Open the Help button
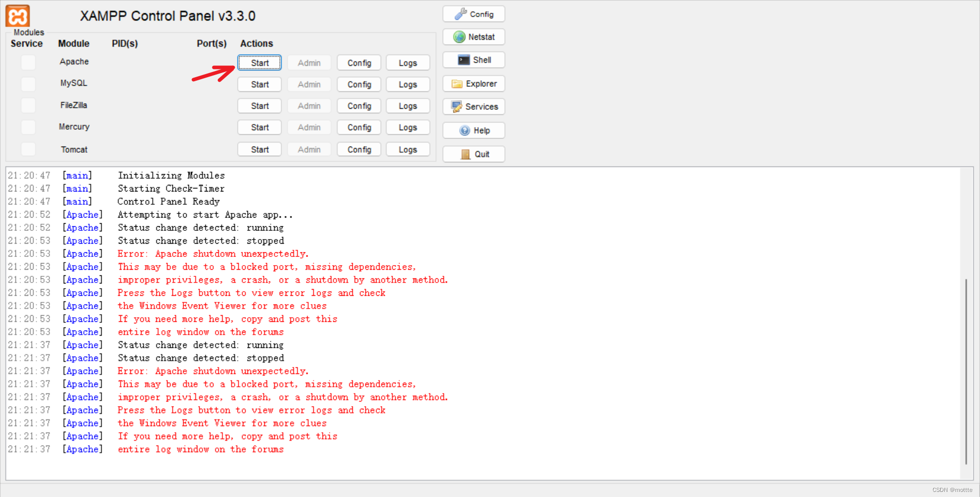Image resolution: width=980 pixels, height=497 pixels. (x=474, y=130)
